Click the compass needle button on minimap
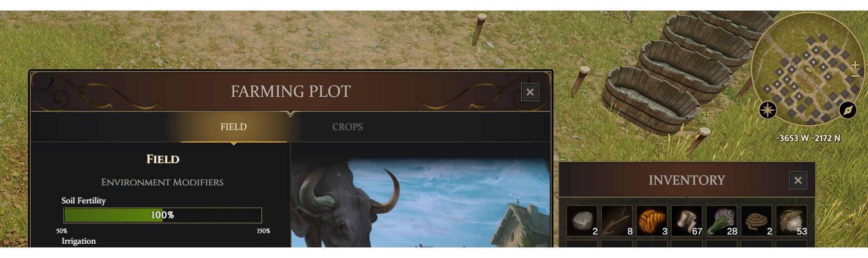 tap(848, 110)
